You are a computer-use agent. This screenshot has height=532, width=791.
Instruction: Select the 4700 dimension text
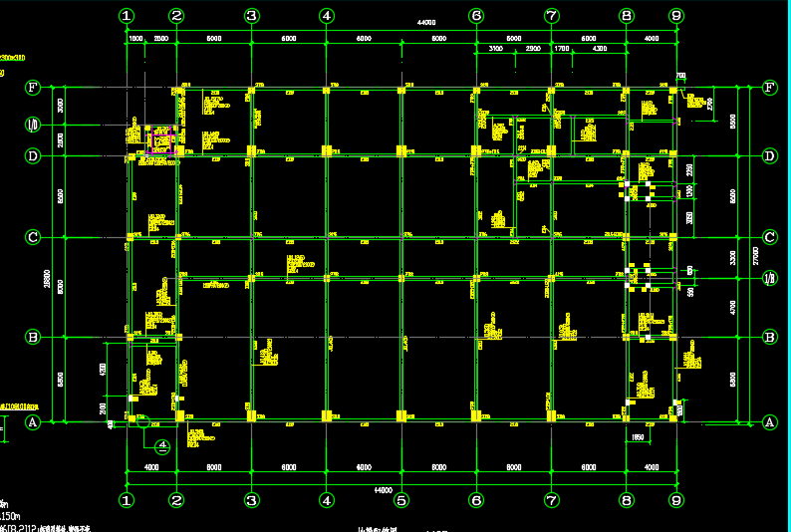point(733,307)
